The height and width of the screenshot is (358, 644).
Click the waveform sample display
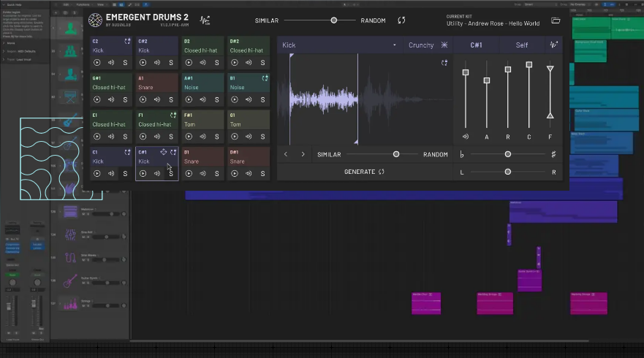click(365, 99)
